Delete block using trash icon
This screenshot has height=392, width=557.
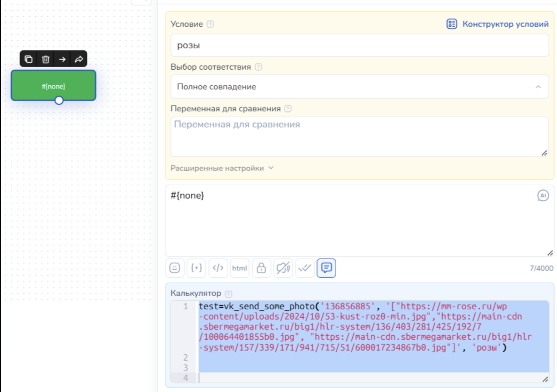click(x=45, y=59)
